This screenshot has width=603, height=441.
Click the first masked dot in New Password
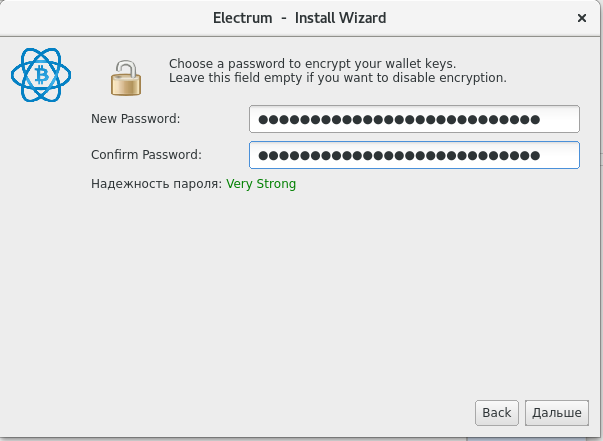(x=263, y=120)
